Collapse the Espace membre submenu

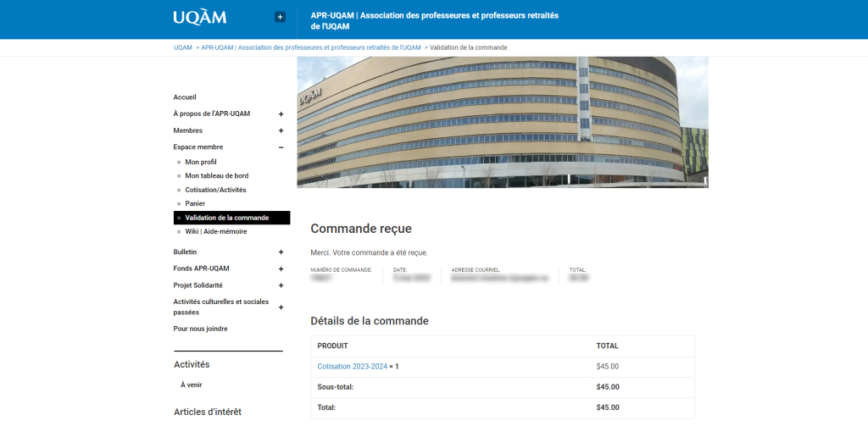tap(281, 147)
